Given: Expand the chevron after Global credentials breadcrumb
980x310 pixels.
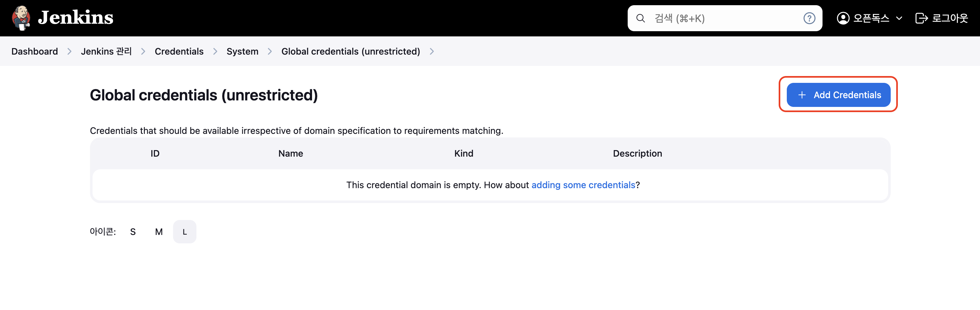Looking at the screenshot, I should click(x=432, y=51).
